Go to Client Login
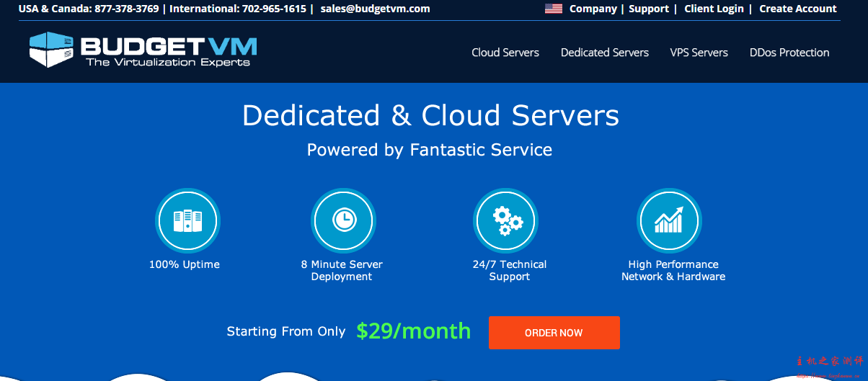The image size is (868, 381). [x=714, y=9]
